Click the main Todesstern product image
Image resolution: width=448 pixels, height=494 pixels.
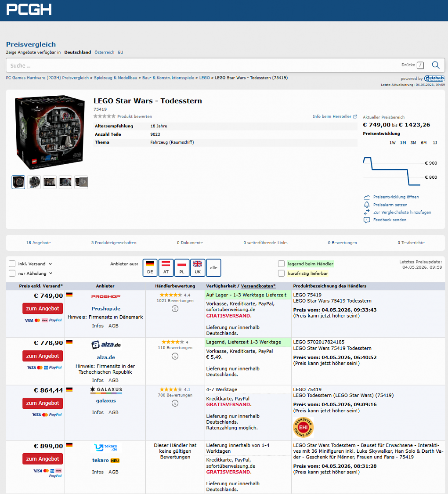pos(50,132)
